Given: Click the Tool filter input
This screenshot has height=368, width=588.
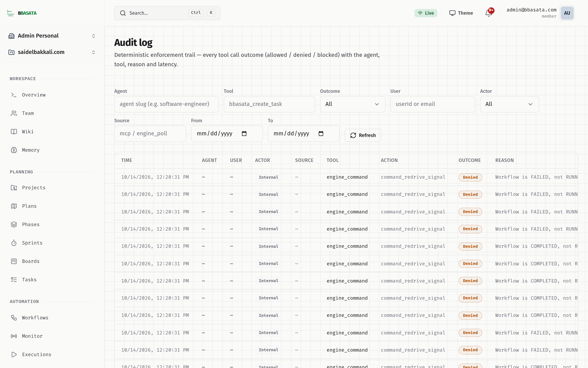Looking at the screenshot, I should [x=269, y=104].
